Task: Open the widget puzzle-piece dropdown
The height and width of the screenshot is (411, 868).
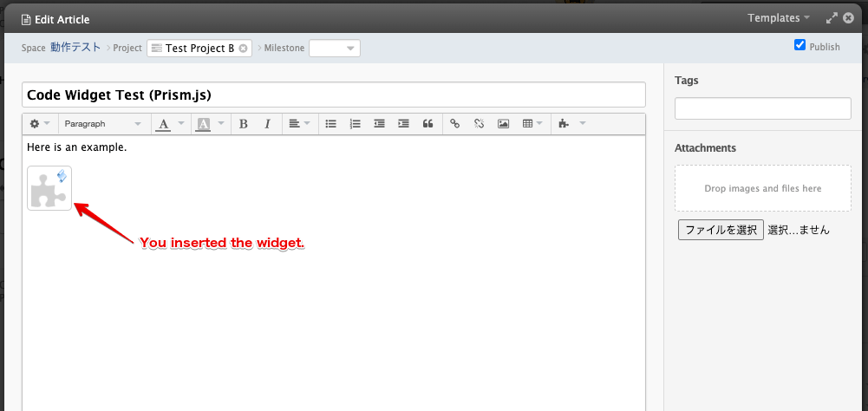Action: point(571,124)
